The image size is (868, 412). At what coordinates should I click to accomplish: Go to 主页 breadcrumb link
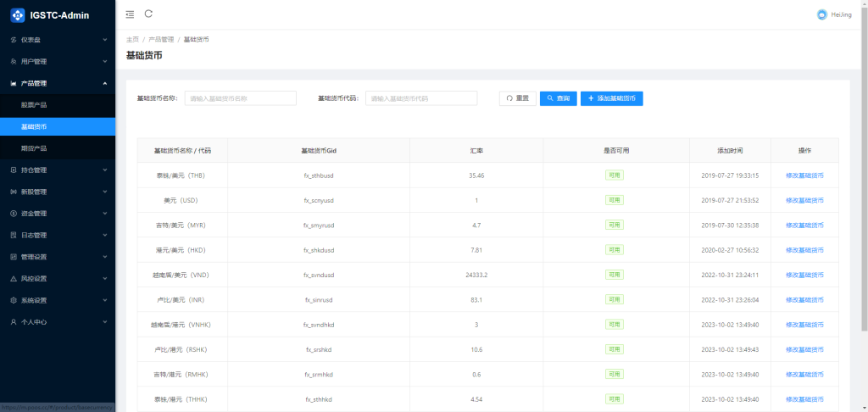click(132, 40)
